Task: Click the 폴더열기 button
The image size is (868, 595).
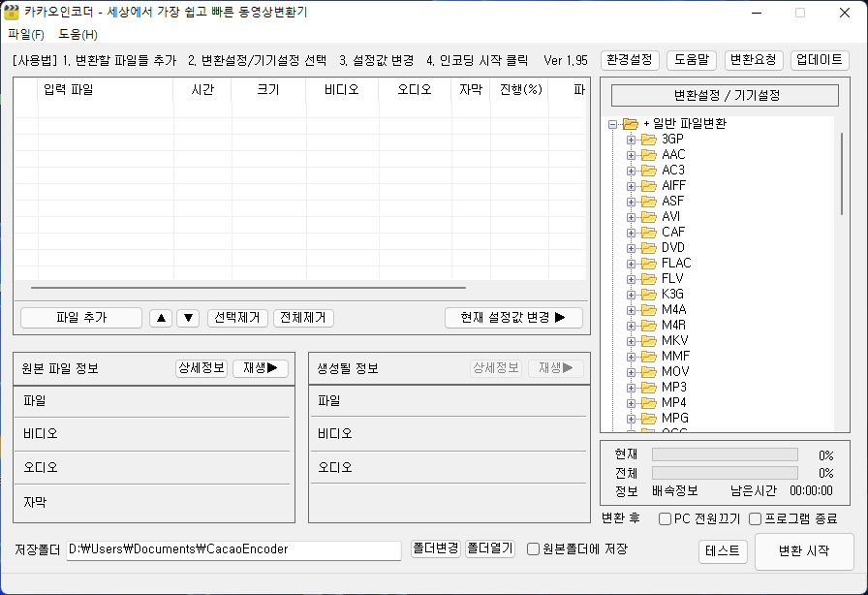Action: pyautogui.click(x=490, y=548)
